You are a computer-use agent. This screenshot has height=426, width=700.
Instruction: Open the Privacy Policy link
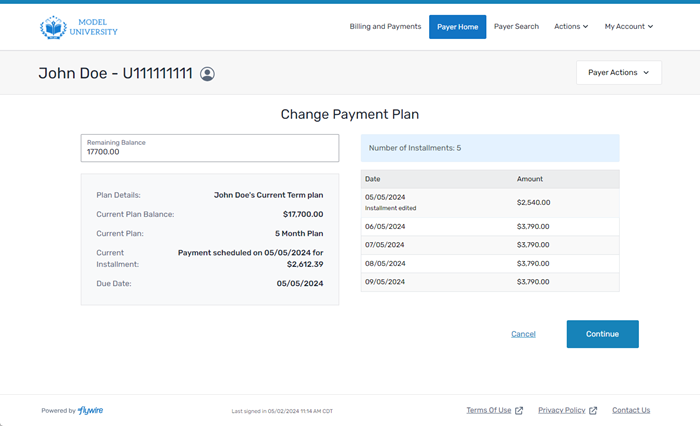point(561,410)
